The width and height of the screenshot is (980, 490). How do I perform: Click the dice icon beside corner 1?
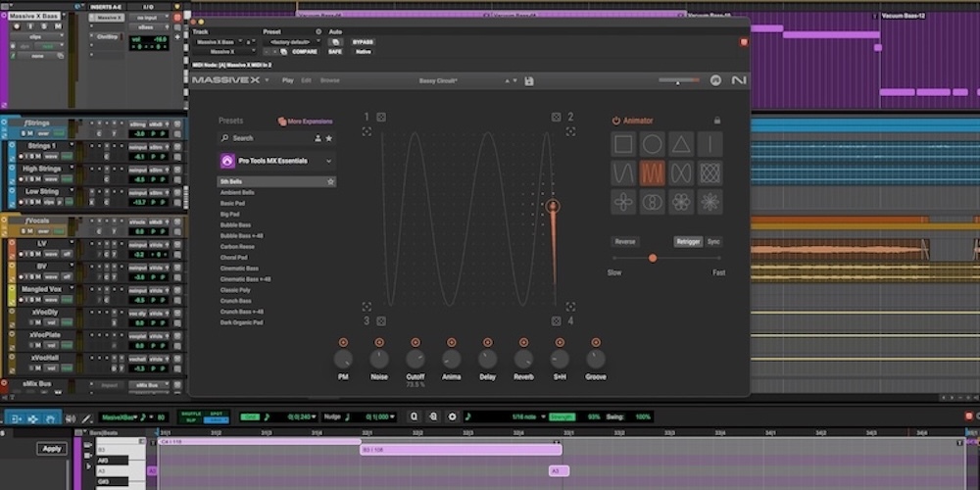pyautogui.click(x=381, y=117)
